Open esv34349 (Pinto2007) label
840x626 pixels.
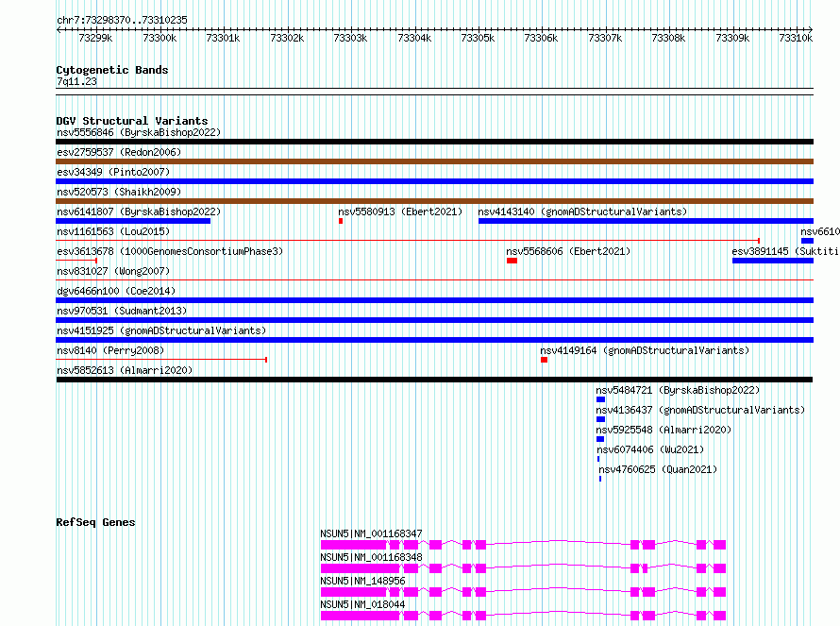(113, 172)
